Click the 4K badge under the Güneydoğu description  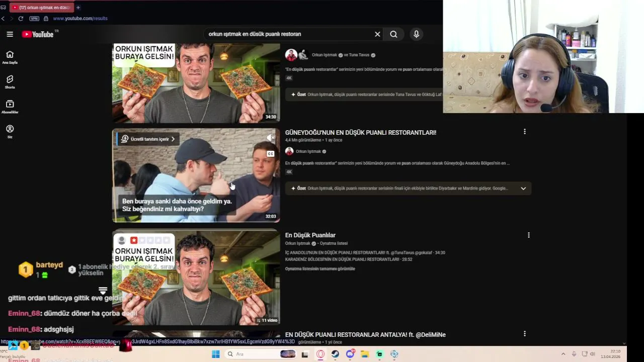[x=289, y=172]
